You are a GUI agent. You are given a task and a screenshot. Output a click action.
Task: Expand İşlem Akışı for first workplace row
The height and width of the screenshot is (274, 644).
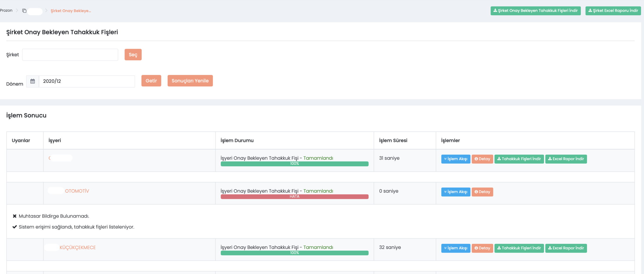click(x=455, y=159)
